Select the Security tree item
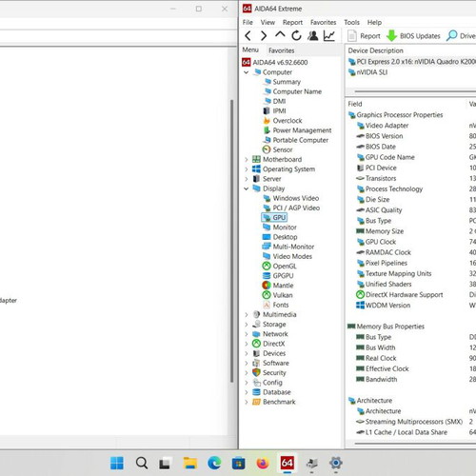Image resolution: width=476 pixels, height=476 pixels. [x=269, y=373]
